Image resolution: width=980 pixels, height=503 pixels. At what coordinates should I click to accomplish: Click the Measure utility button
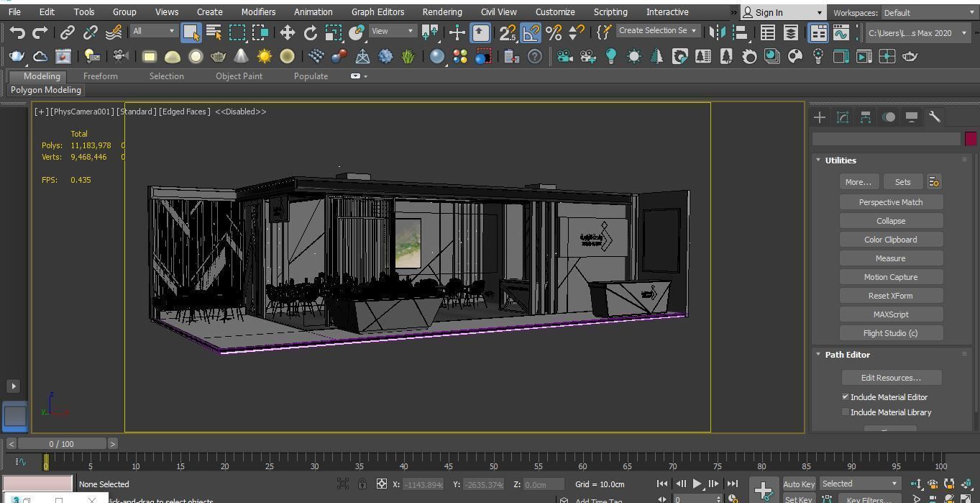(x=891, y=258)
